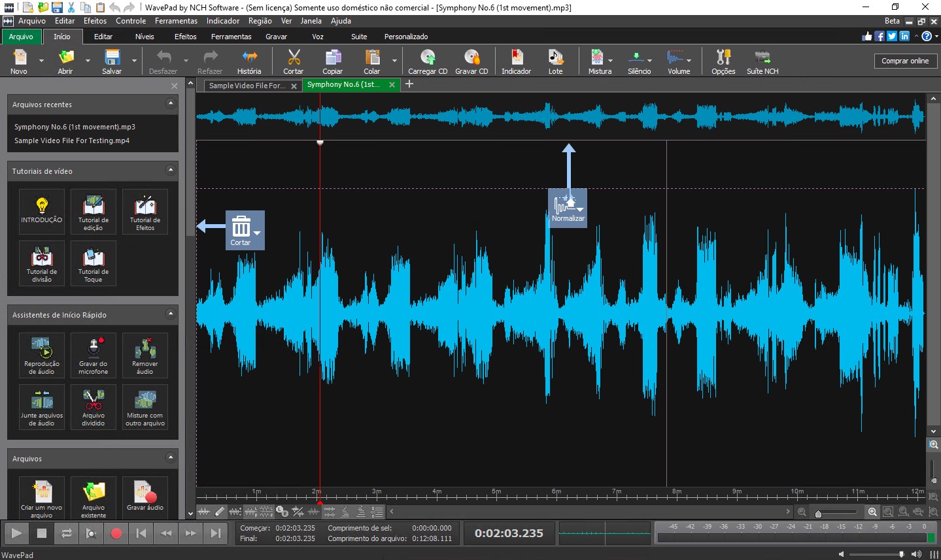Collapse the Tutoriais de vídeo section

[171, 171]
